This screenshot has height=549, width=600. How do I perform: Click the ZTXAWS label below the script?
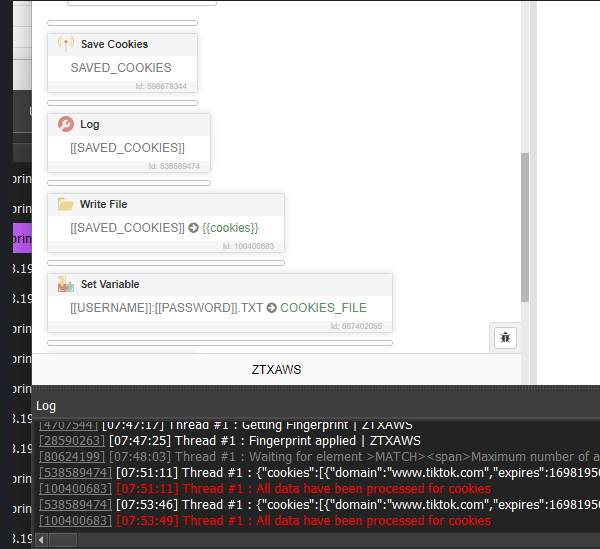(x=276, y=369)
